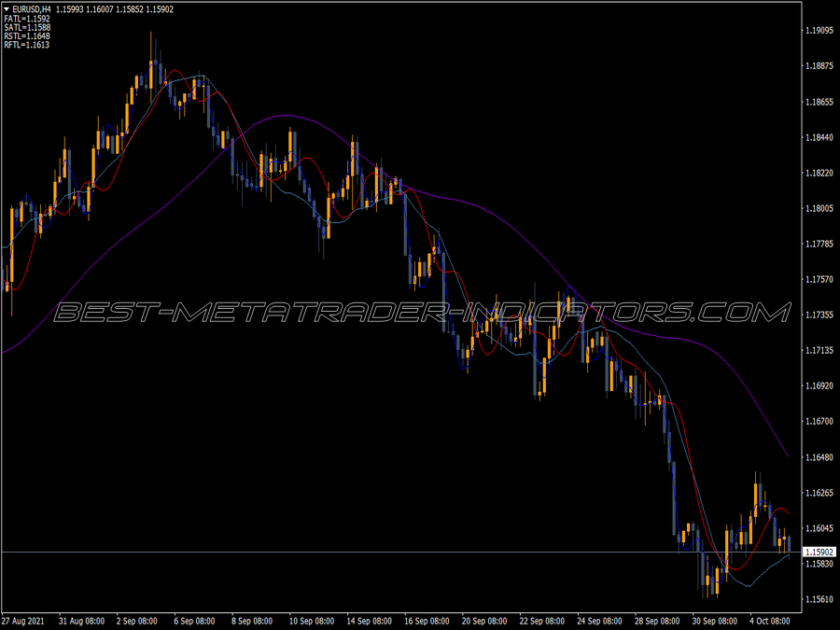Click the OHLC values 1.15993 1.16007 1.15852 1.15902
The image size is (840, 630).
(x=115, y=9)
